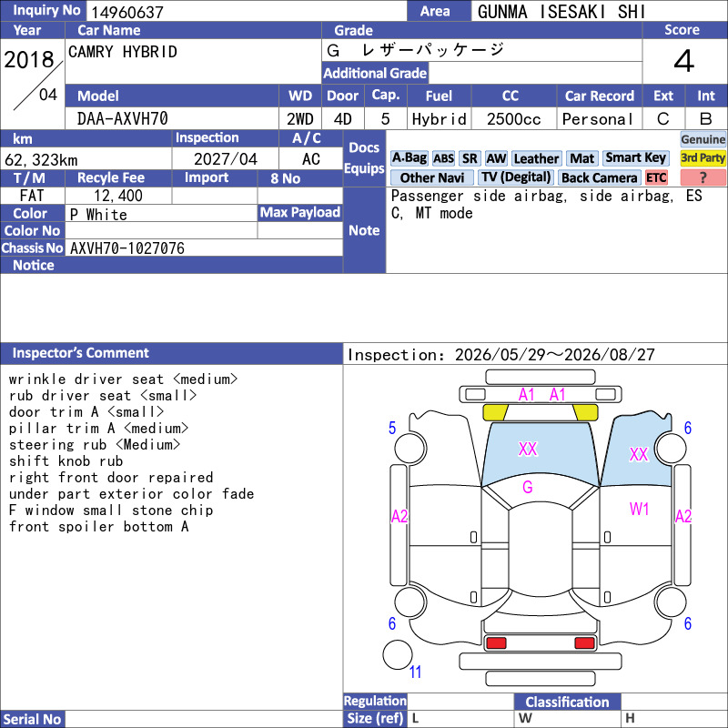Click the red ETC badge

click(x=656, y=177)
